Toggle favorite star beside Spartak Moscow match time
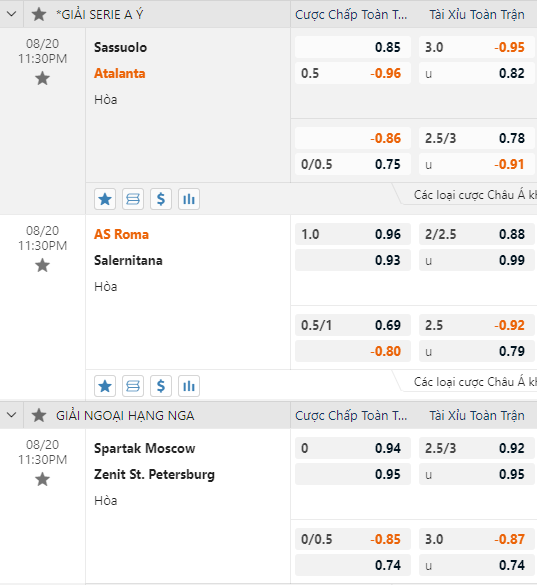 43,479
